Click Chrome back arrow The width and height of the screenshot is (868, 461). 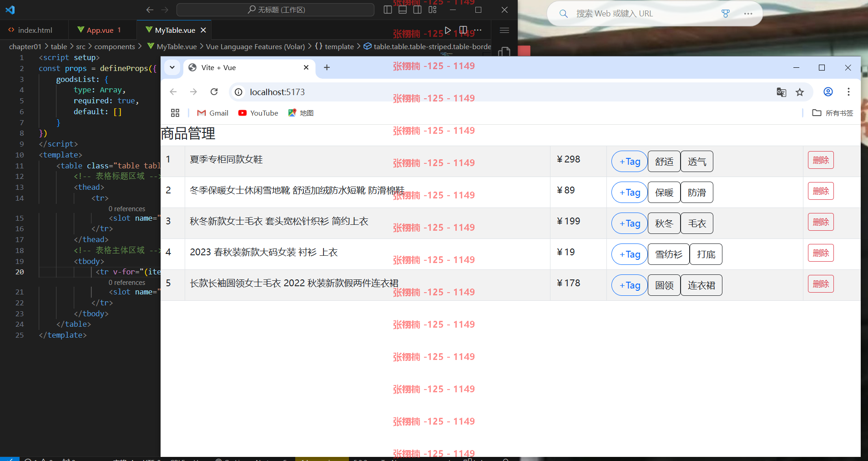click(x=173, y=92)
